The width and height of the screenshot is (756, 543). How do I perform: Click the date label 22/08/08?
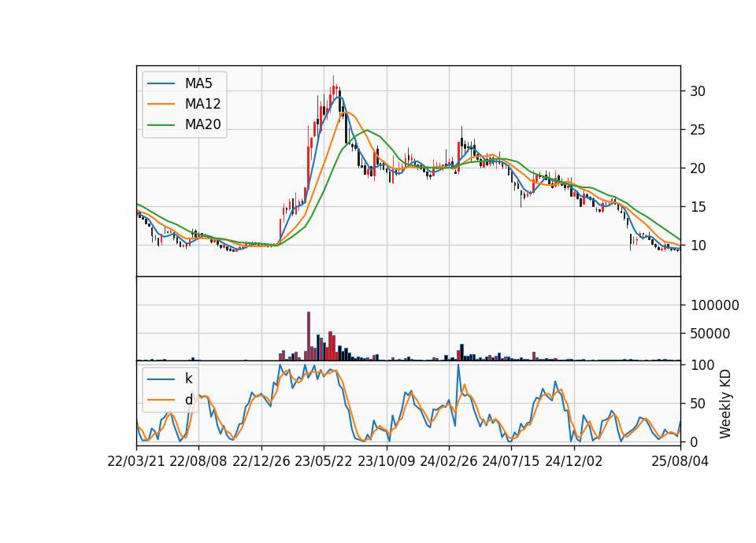coord(198,461)
